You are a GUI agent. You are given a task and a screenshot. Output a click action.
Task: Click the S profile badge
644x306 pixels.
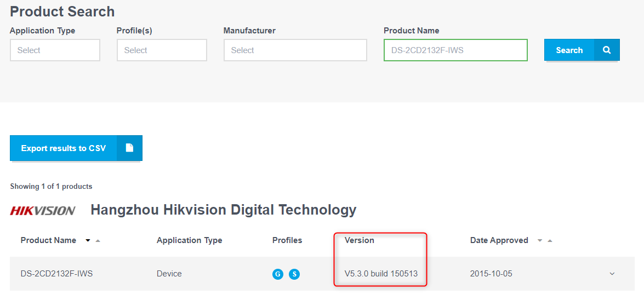coord(294,274)
